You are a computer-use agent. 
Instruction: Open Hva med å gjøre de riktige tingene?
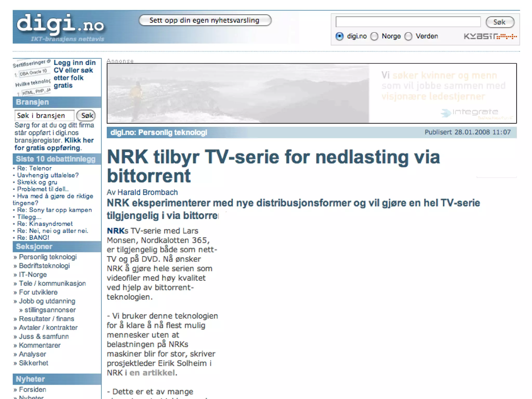click(53, 199)
